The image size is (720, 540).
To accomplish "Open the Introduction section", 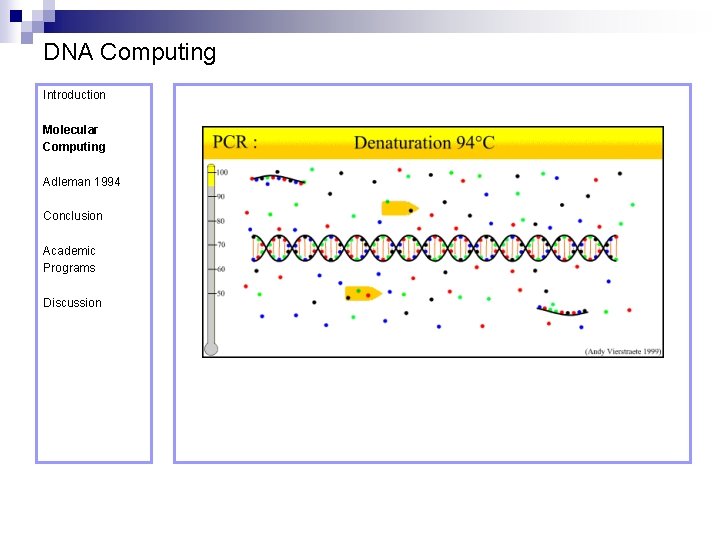I will pos(74,95).
